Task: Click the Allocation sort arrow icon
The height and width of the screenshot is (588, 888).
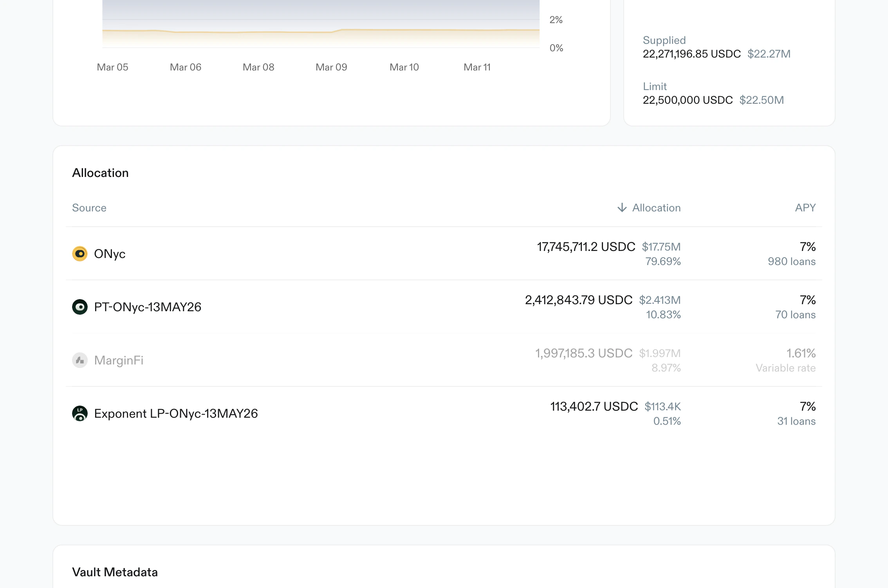Action: pyautogui.click(x=622, y=207)
